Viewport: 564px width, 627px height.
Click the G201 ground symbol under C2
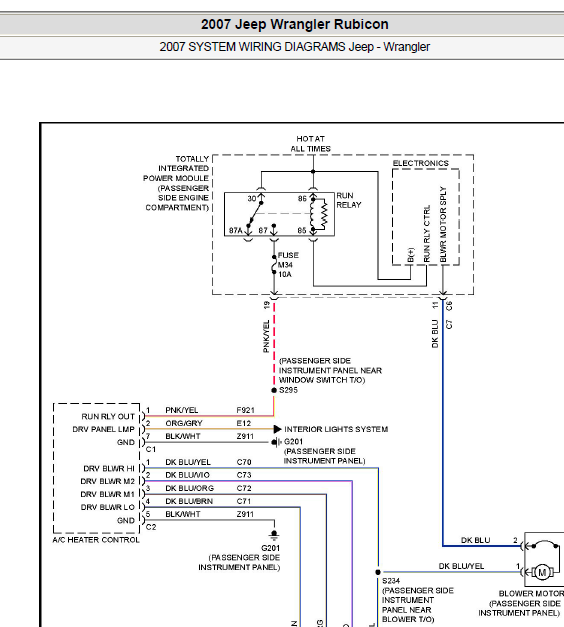(x=274, y=535)
